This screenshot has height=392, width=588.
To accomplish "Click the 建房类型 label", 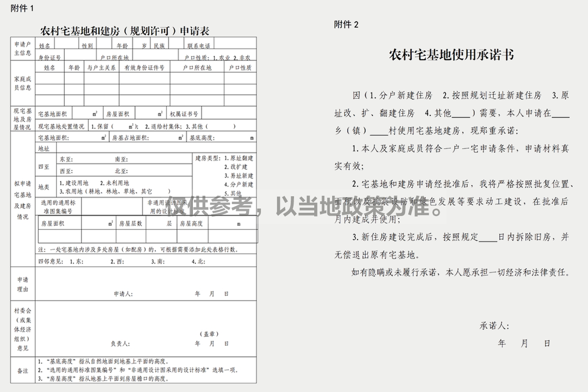I will click(x=207, y=158).
